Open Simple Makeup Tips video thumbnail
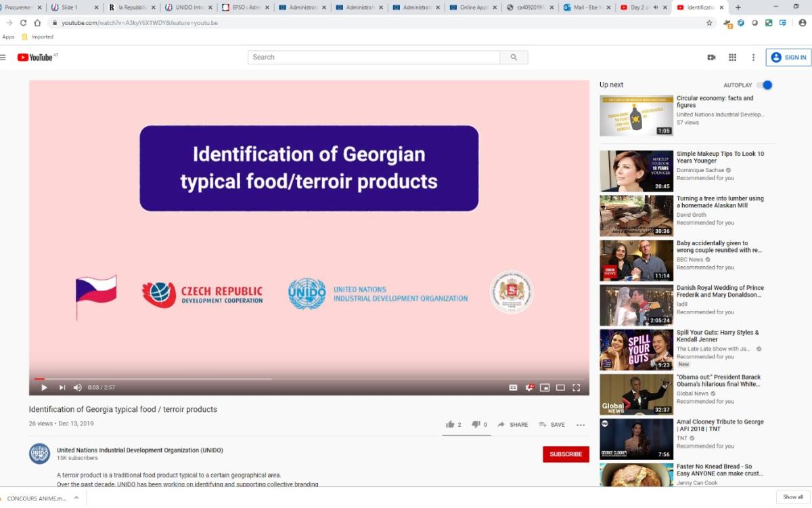Image resolution: width=812 pixels, height=508 pixels. [x=636, y=171]
